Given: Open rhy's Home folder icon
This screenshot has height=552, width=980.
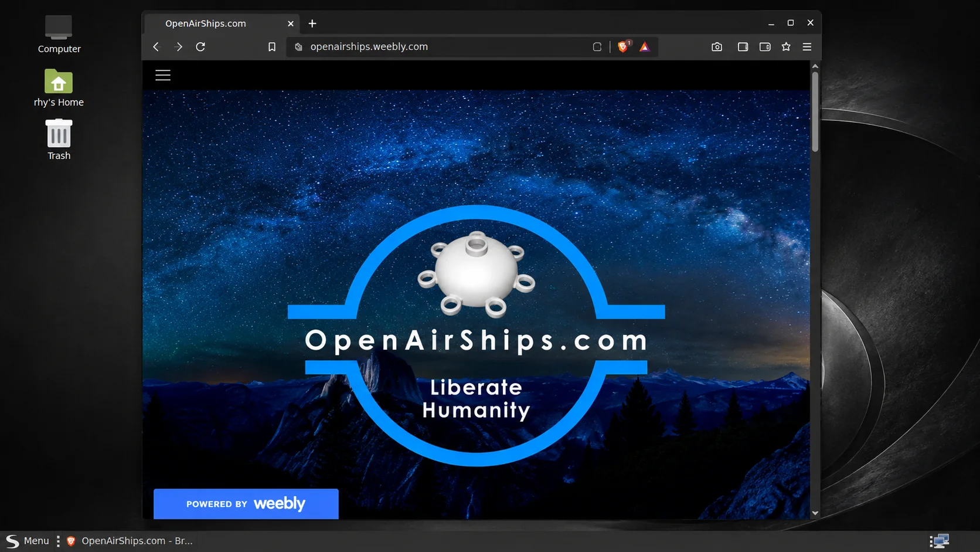Looking at the screenshot, I should (59, 88).
